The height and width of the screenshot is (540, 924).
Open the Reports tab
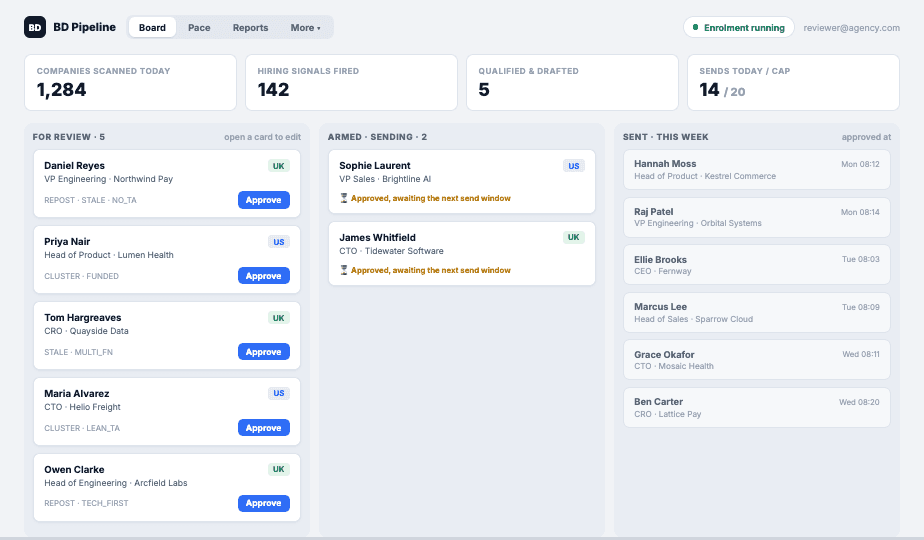(x=250, y=27)
